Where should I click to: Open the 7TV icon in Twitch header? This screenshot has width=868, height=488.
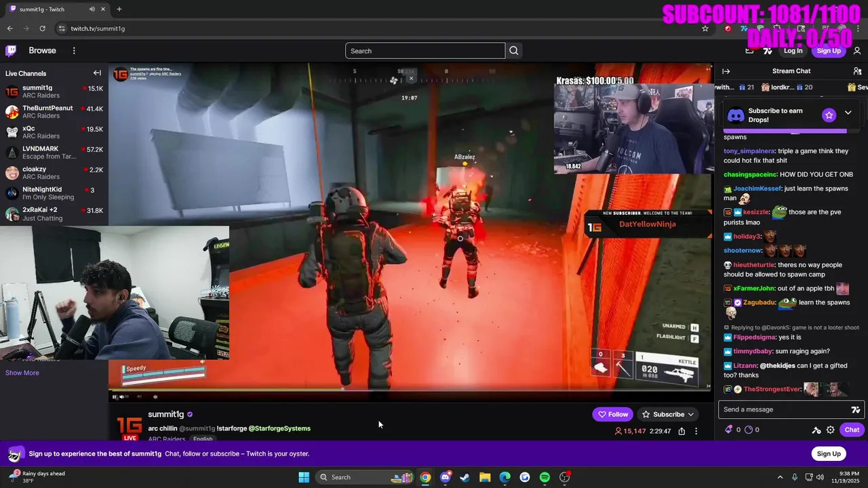coord(768,51)
